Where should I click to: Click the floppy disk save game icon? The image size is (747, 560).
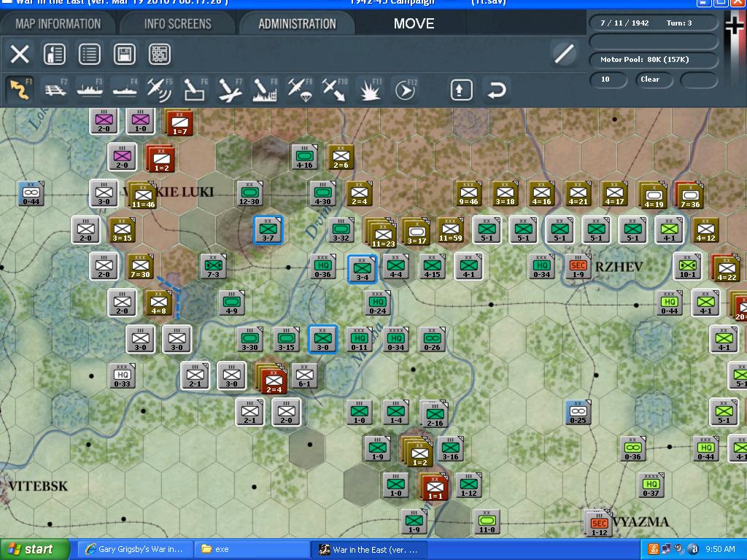[124, 54]
